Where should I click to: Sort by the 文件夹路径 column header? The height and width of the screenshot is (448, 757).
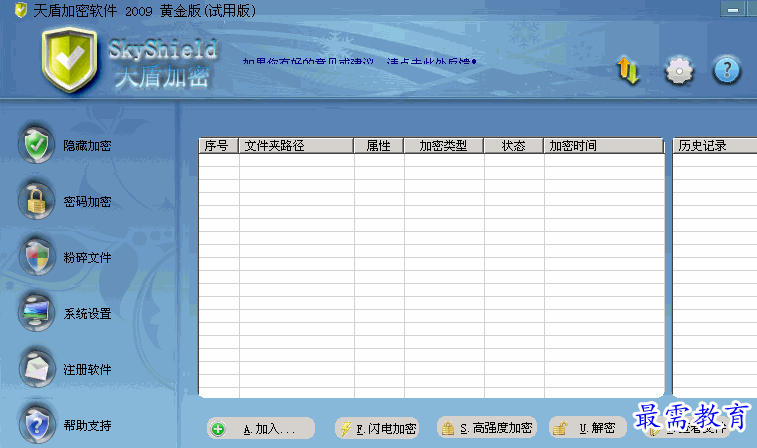tap(296, 146)
